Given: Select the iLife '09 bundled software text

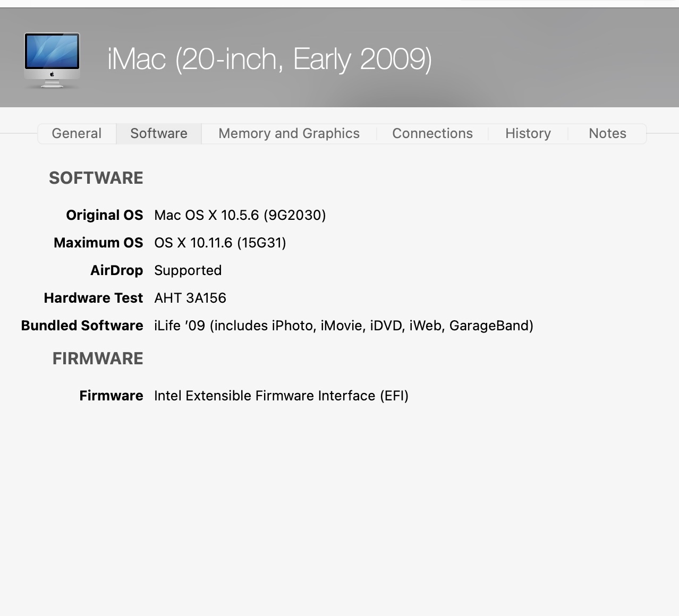Looking at the screenshot, I should pos(344,326).
